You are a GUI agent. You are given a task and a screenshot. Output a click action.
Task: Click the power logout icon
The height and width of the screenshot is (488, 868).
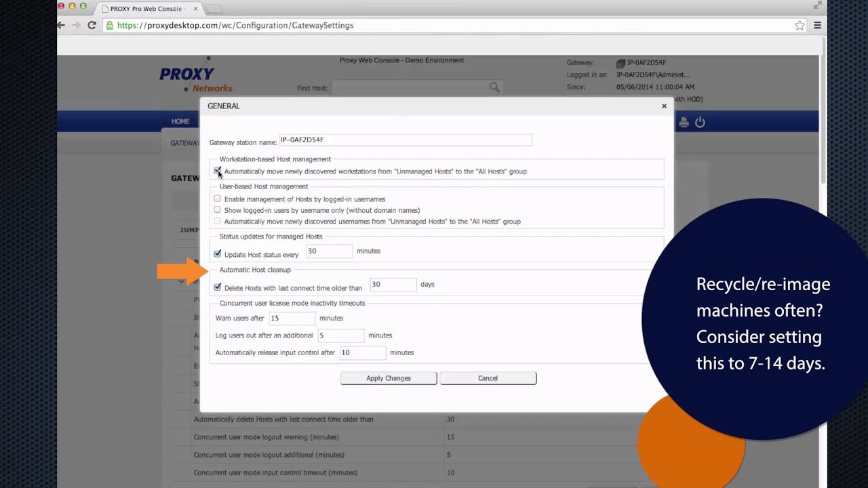(700, 122)
